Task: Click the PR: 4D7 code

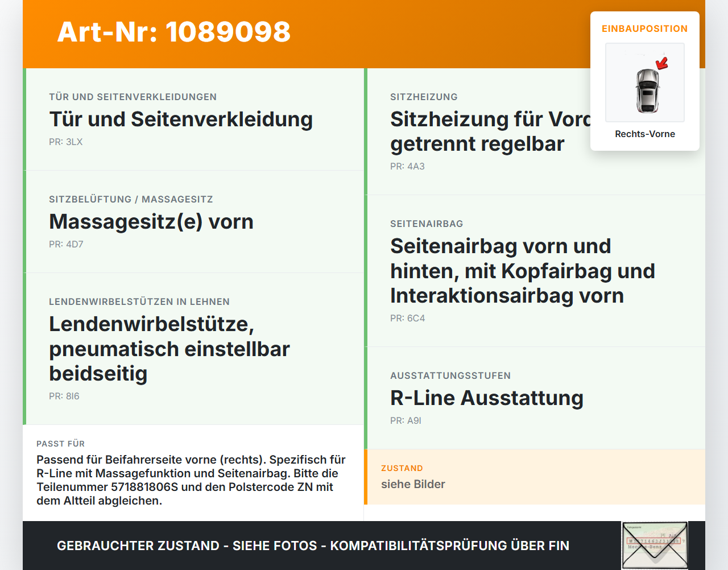Action: (x=66, y=244)
